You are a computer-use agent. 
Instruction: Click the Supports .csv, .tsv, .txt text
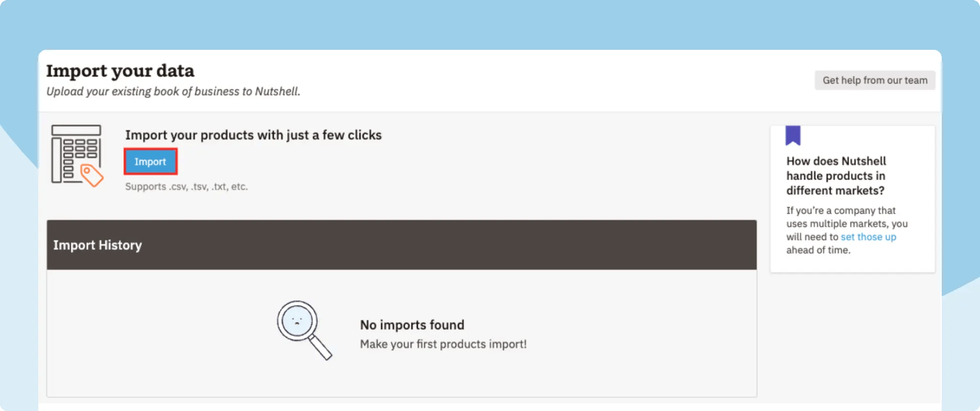[187, 186]
